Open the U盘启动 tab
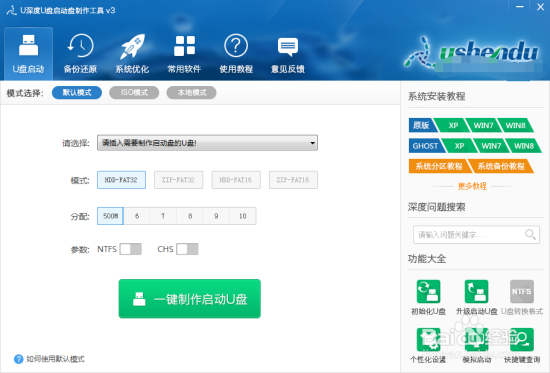Viewport: 550px width, 373px height. [28, 54]
